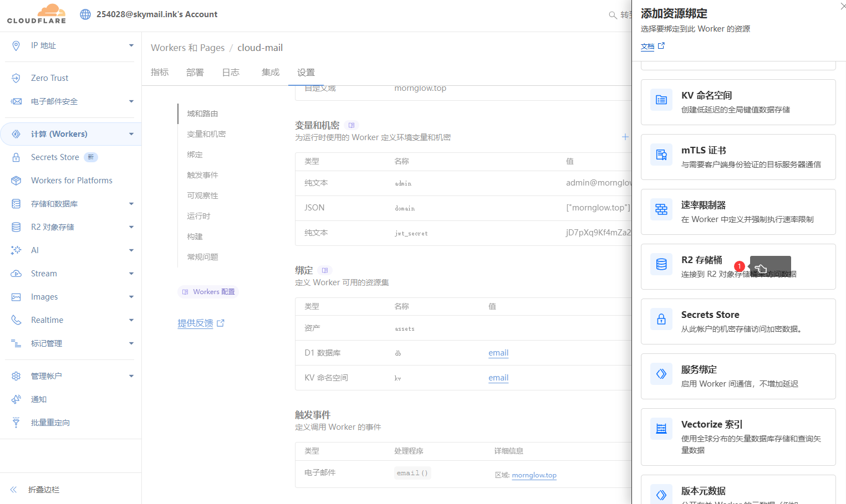This screenshot has height=504, width=846.
Task: Click the Secrets Store lock icon in panel
Action: click(x=661, y=320)
